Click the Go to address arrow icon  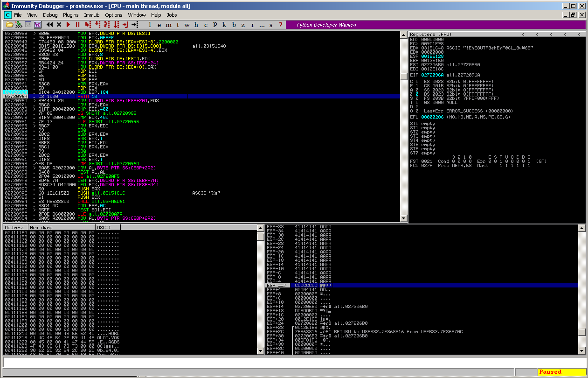tap(135, 25)
